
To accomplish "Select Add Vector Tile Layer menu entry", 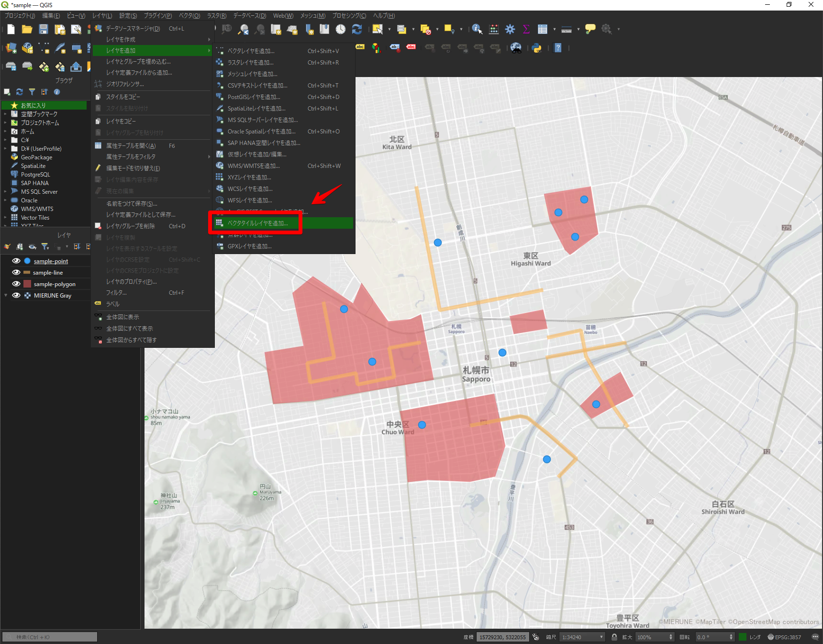I will point(257,223).
